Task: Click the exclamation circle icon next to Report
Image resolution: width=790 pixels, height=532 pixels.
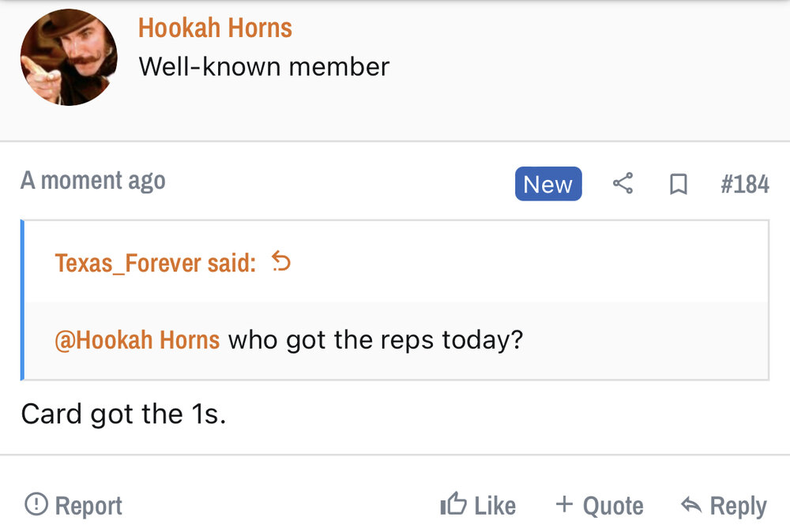Action: (36, 504)
